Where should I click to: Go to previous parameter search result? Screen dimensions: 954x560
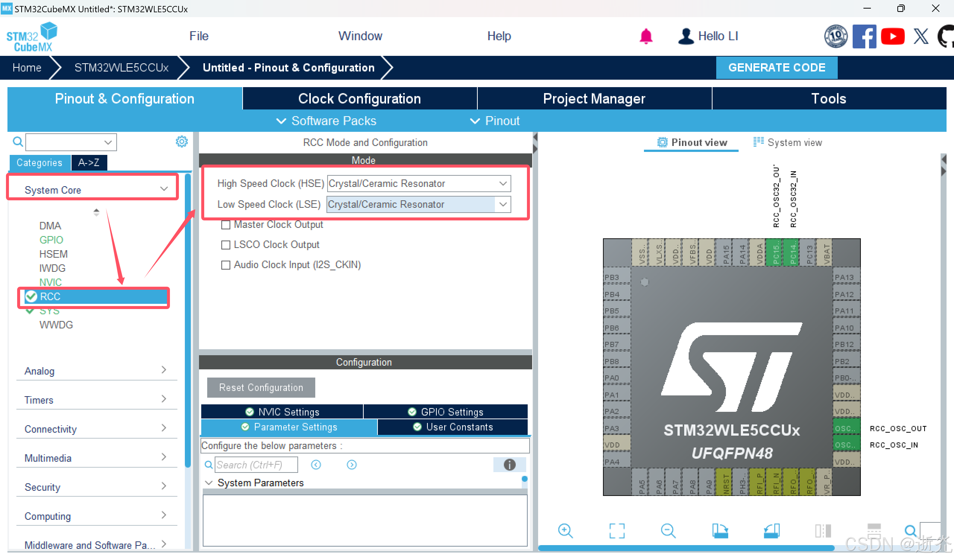tap(316, 465)
